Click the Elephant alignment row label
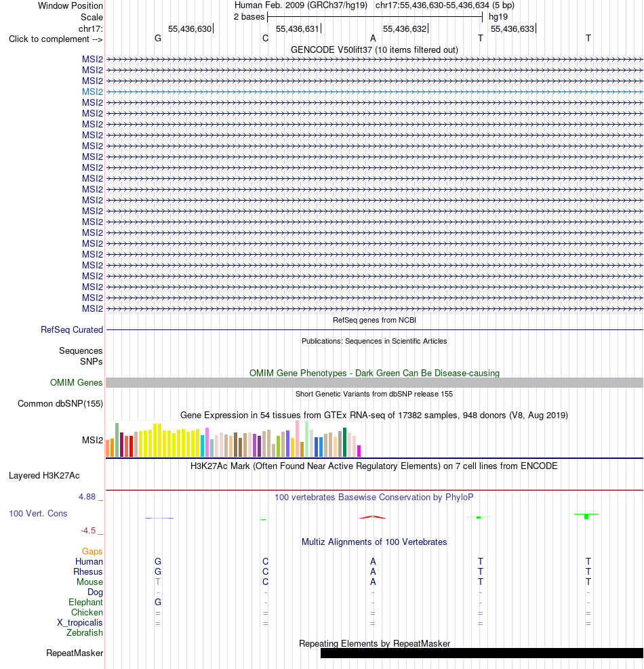The width and height of the screenshot is (644, 669). click(86, 602)
